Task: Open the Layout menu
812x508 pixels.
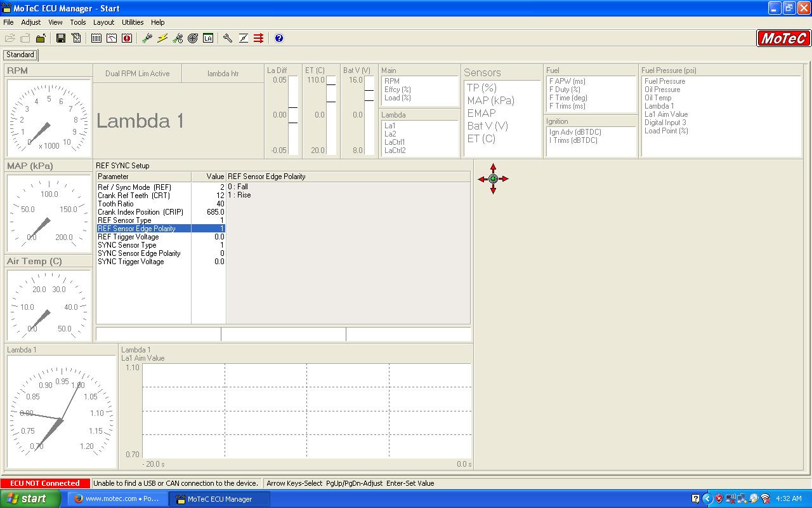Action: coord(104,22)
